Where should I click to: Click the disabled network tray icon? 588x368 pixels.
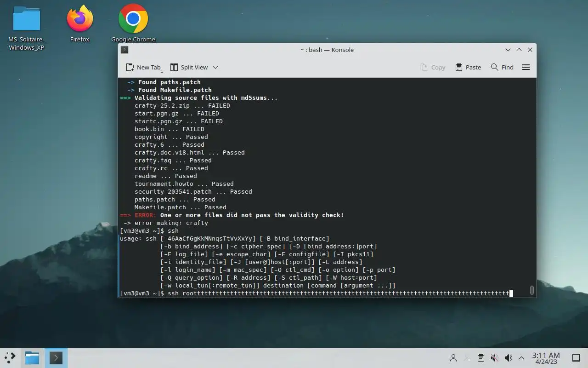pyautogui.click(x=467, y=358)
